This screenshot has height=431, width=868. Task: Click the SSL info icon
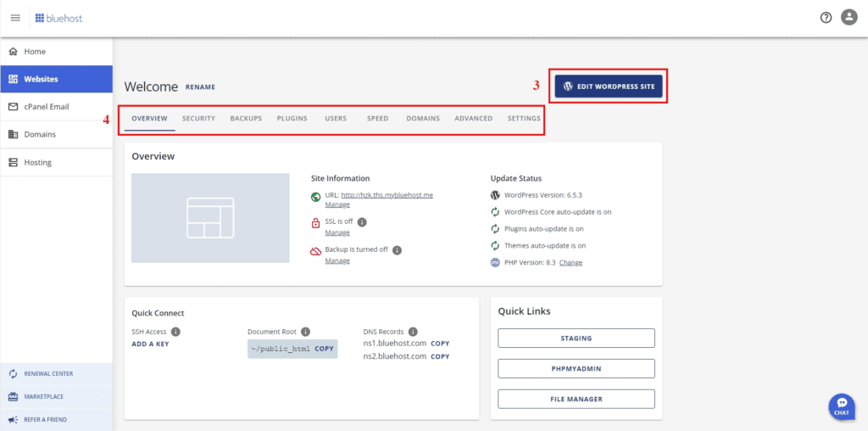click(x=363, y=221)
